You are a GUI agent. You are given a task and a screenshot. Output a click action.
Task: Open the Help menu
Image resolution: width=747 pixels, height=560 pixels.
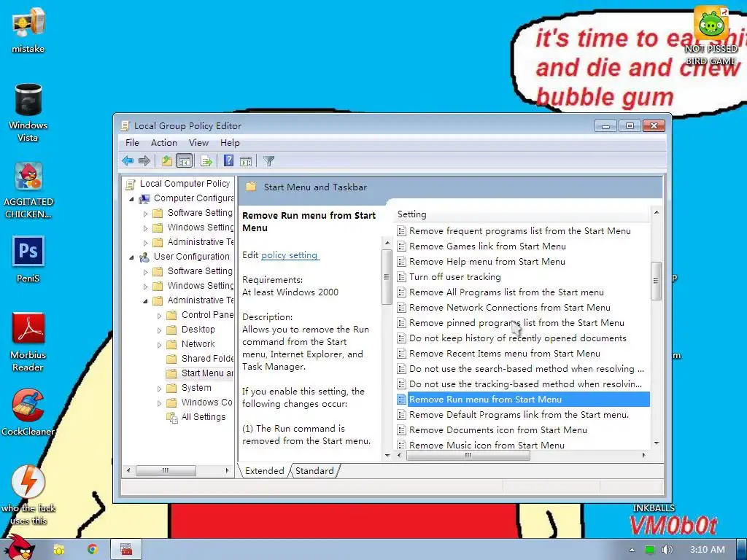tap(230, 143)
